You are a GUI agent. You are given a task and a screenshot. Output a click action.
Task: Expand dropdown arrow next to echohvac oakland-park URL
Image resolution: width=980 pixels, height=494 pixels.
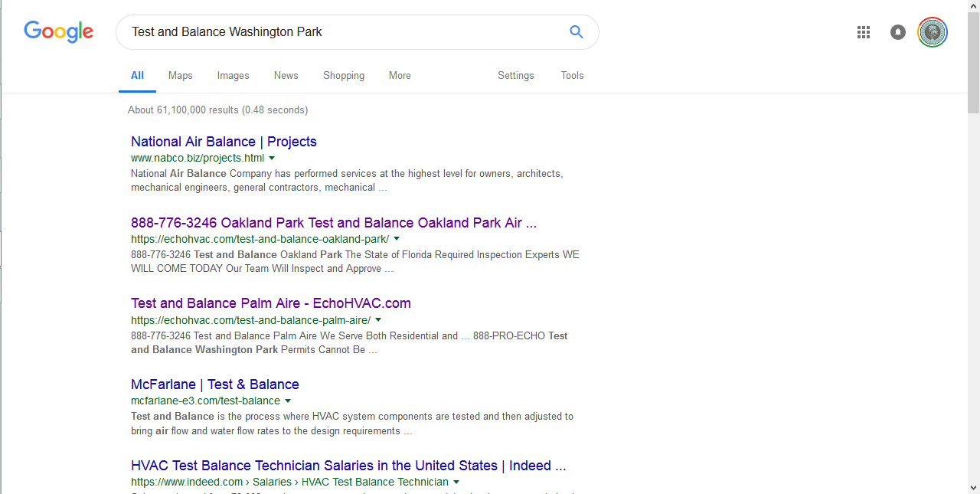pyautogui.click(x=397, y=239)
